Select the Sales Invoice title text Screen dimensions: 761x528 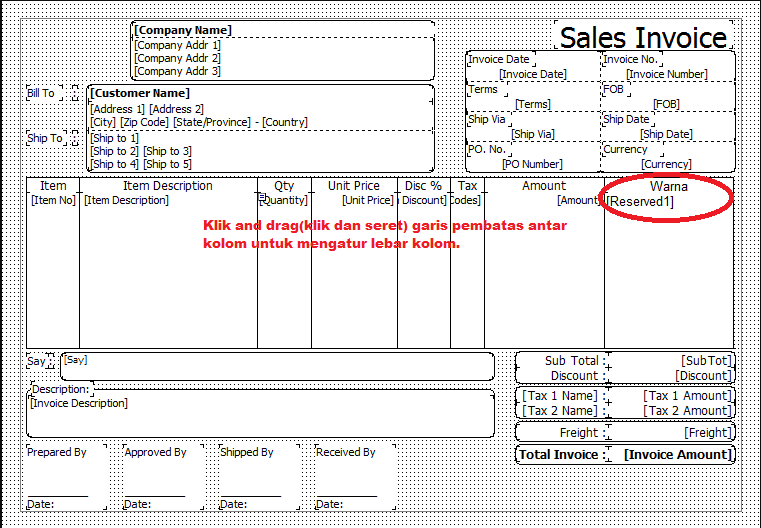(x=643, y=38)
